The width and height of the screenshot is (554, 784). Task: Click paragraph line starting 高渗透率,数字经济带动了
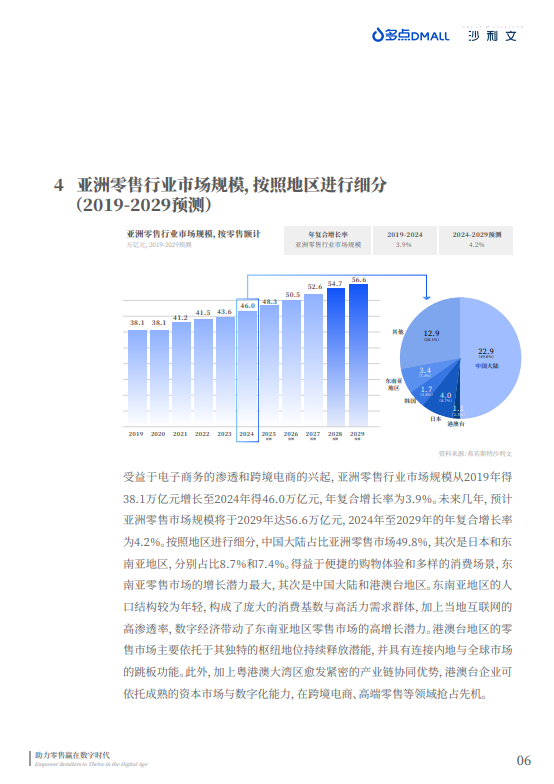[x=318, y=628]
